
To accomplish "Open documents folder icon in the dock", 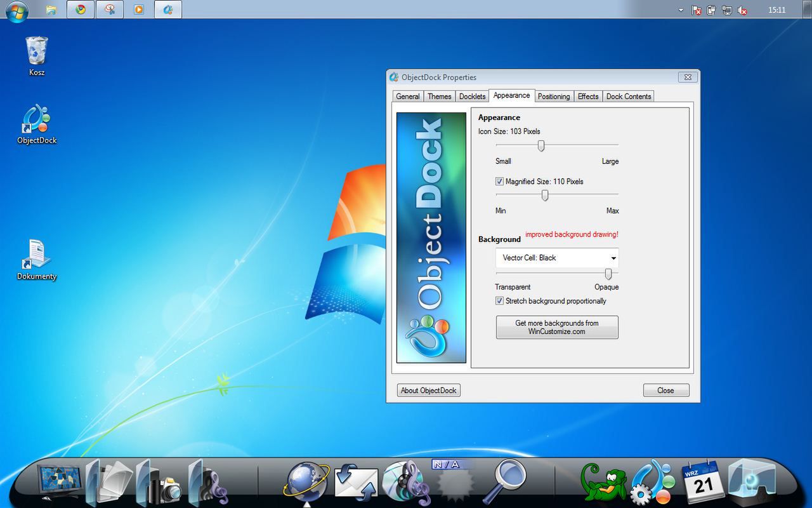I will (x=109, y=483).
